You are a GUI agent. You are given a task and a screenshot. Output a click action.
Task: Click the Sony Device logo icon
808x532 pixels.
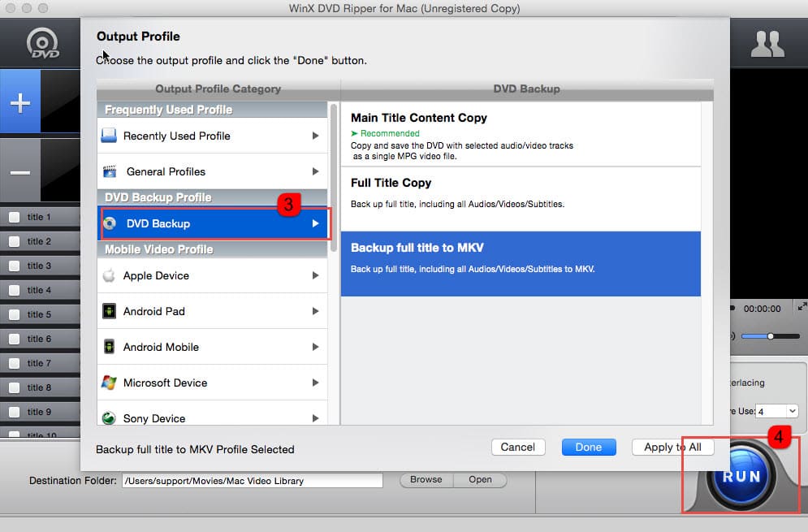coord(109,418)
